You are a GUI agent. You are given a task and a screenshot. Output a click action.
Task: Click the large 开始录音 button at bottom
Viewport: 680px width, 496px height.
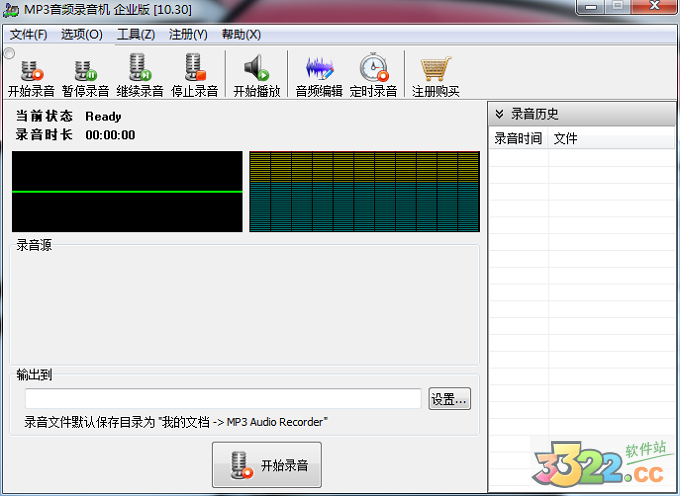coord(267,465)
